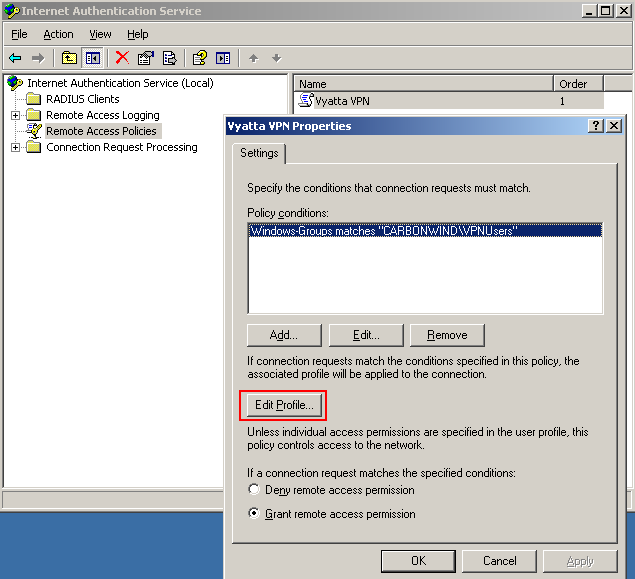
Task: Open the Properties toolbar icon
Action: point(146,58)
